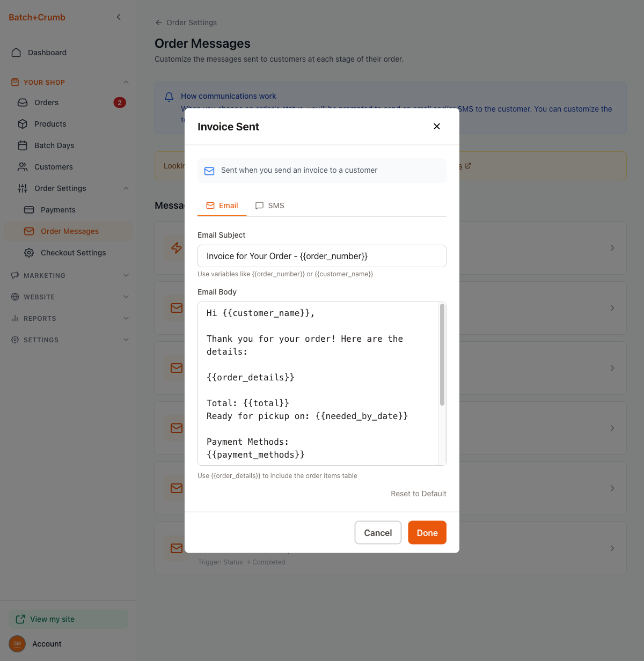Open Orders in the sidebar
This screenshot has height=661, width=644.
pyautogui.click(x=46, y=102)
